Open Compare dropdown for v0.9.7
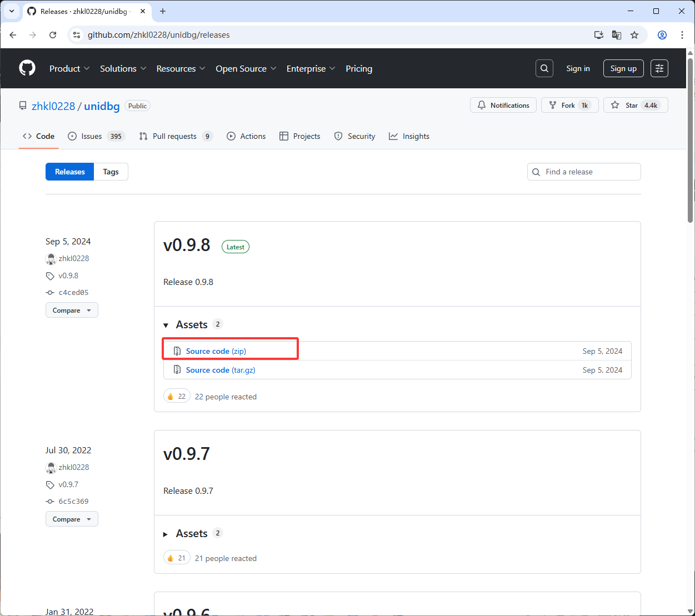 [72, 519]
